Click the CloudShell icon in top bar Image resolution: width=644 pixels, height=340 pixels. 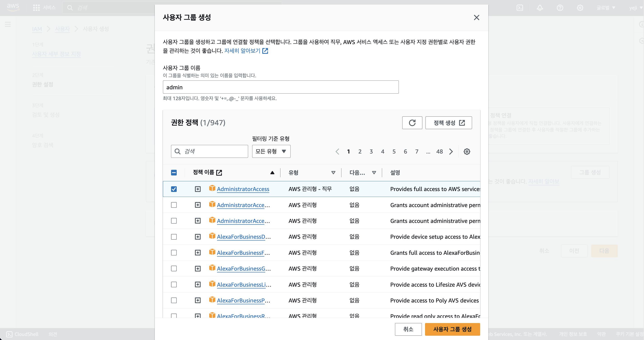coord(519,8)
